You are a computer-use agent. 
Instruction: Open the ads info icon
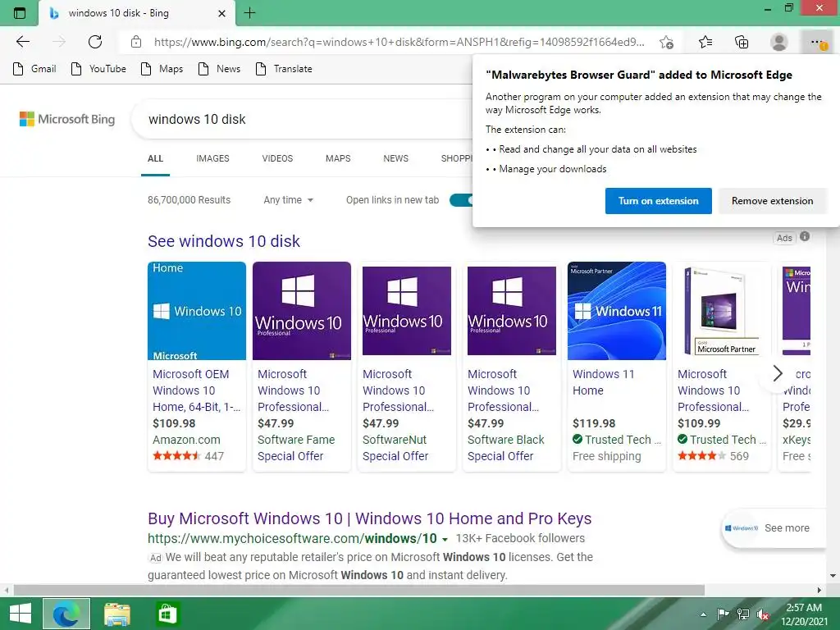pyautogui.click(x=805, y=236)
